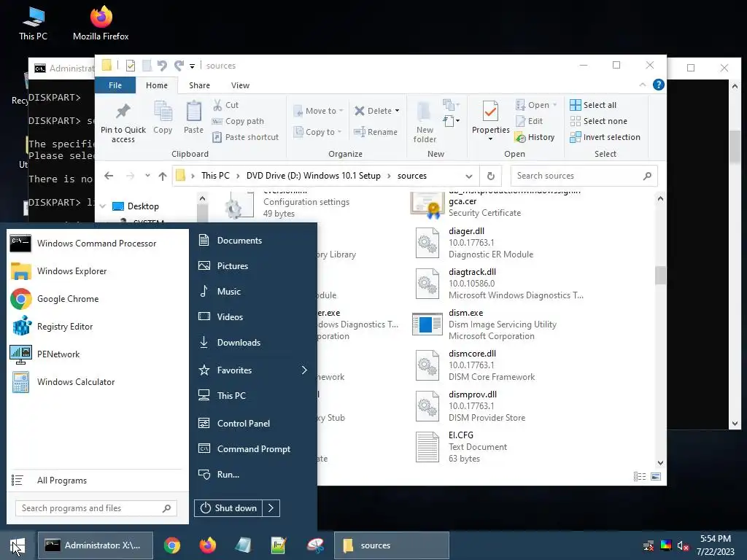Refresh the sources folder
Screen dimensions: 747x560
click(x=491, y=176)
